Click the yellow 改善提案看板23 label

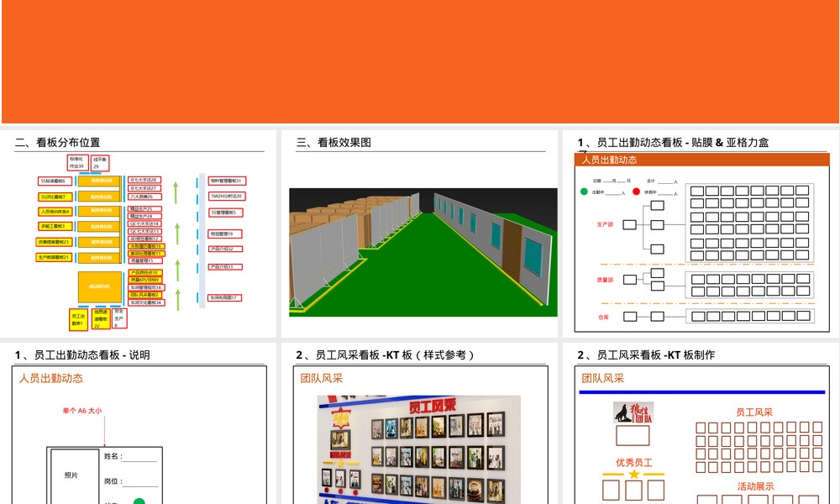(x=54, y=242)
